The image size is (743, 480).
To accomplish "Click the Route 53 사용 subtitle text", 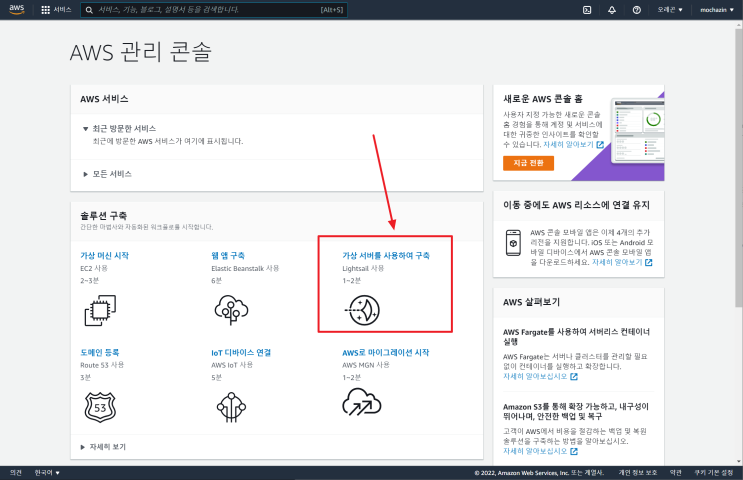I will pos(102,365).
